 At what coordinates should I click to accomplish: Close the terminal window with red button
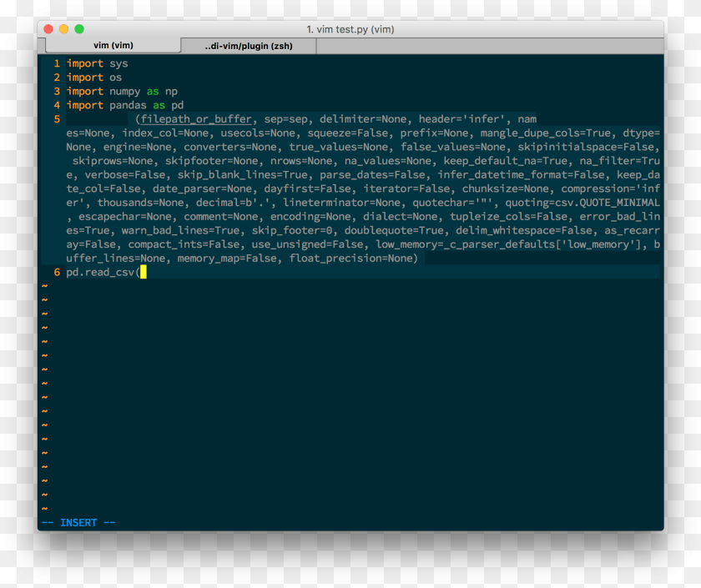pos(48,29)
